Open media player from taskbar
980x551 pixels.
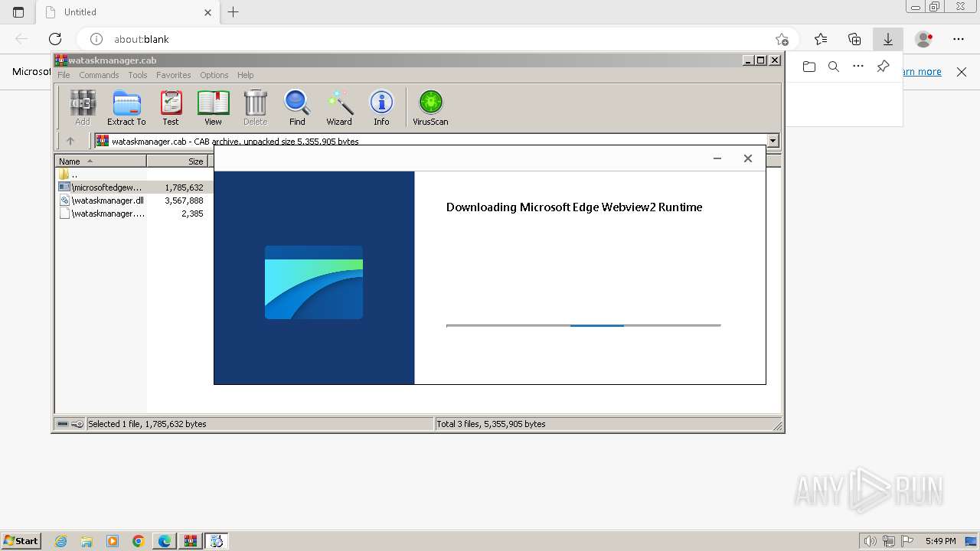[x=113, y=541]
